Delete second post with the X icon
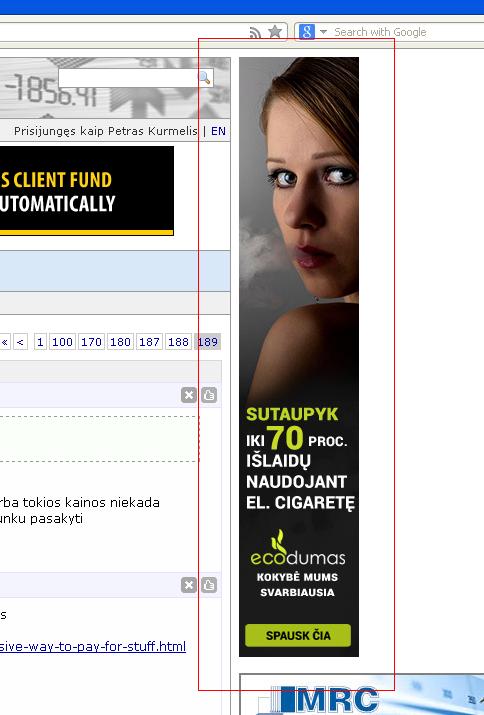484x715 pixels. [188, 585]
